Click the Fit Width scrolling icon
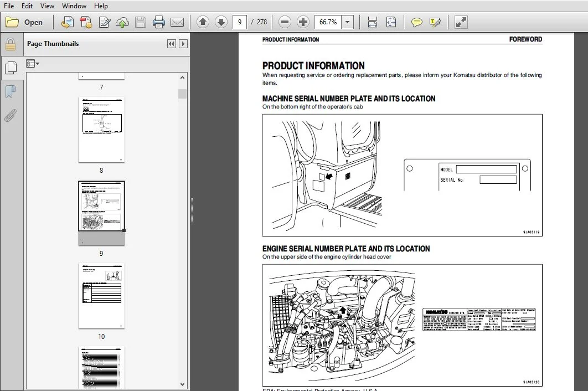This screenshot has height=391, width=588. (373, 22)
